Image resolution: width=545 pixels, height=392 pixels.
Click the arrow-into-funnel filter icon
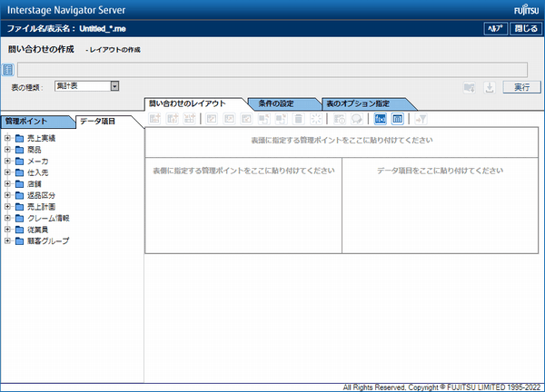(x=421, y=119)
